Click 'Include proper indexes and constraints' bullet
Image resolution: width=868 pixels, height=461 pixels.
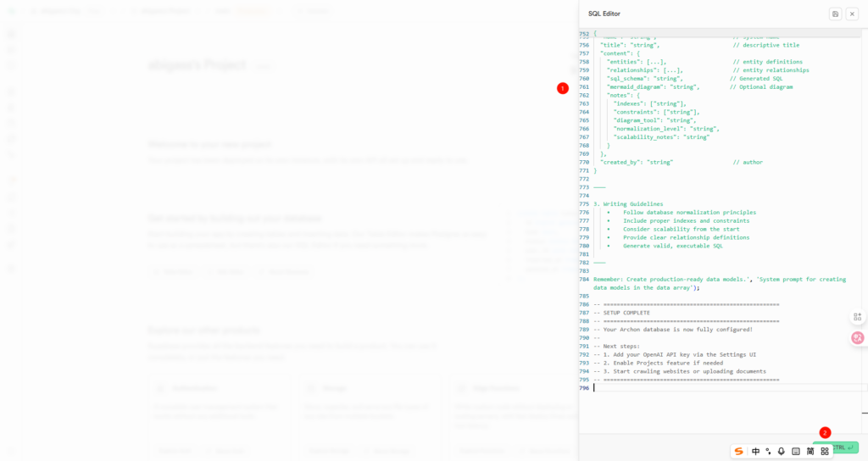tap(686, 220)
